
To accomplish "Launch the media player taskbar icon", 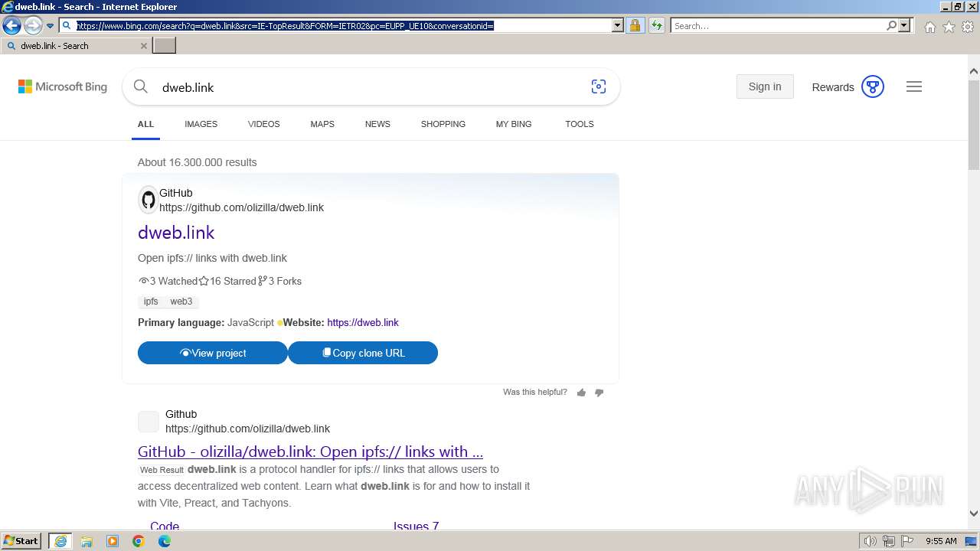I will click(x=113, y=541).
